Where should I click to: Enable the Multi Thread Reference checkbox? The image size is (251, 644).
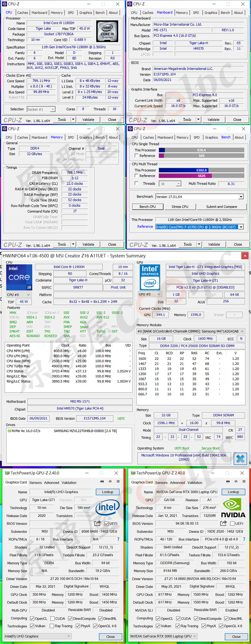pos(136,176)
